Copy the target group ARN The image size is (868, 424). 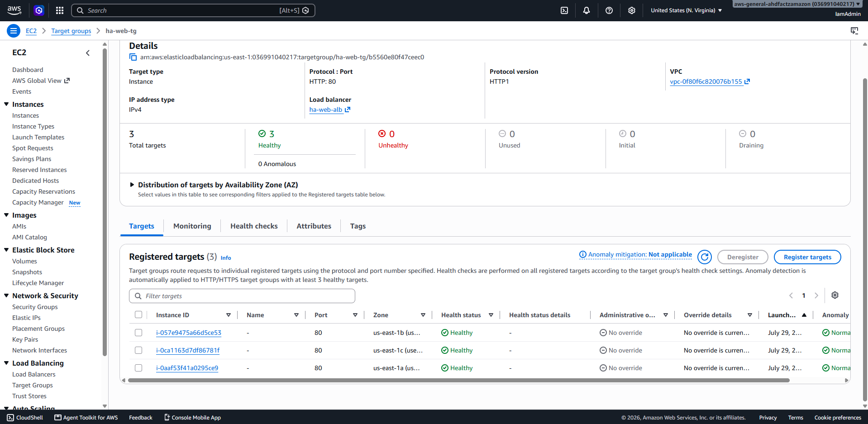pos(133,57)
